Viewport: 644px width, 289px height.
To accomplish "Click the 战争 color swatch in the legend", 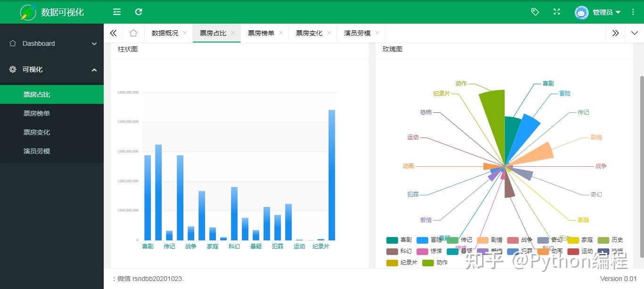I will pyautogui.click(x=513, y=240).
